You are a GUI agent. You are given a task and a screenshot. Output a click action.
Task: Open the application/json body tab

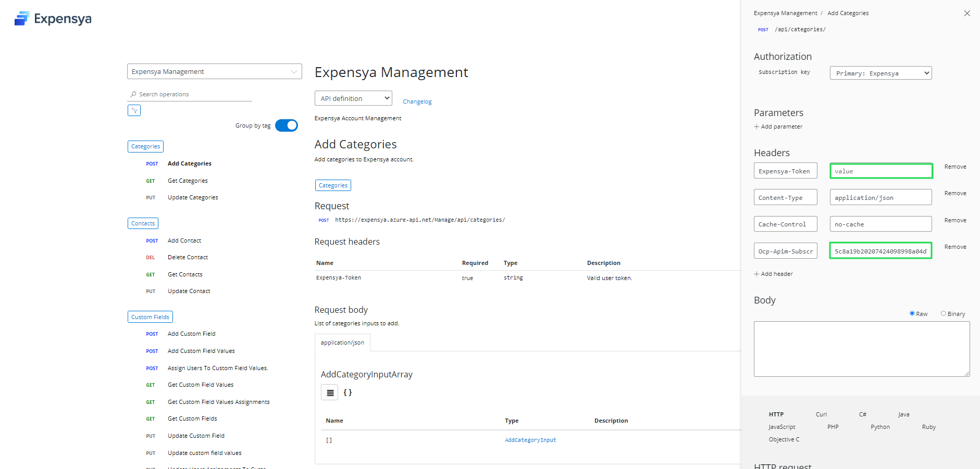click(x=342, y=343)
